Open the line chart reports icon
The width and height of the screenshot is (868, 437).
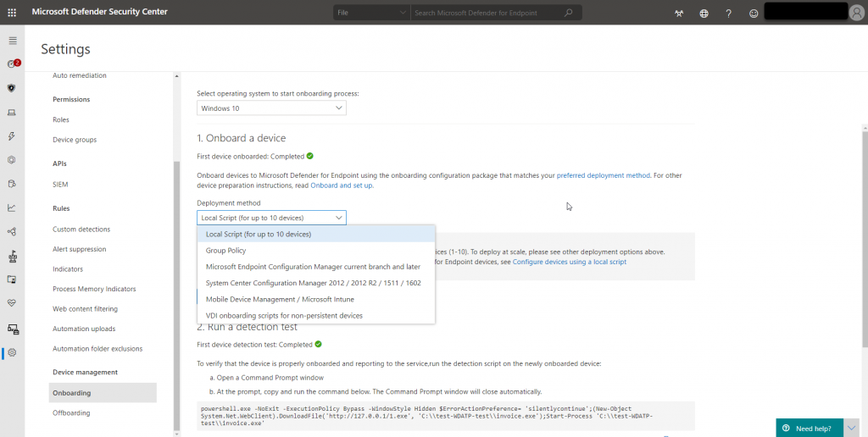tap(12, 208)
